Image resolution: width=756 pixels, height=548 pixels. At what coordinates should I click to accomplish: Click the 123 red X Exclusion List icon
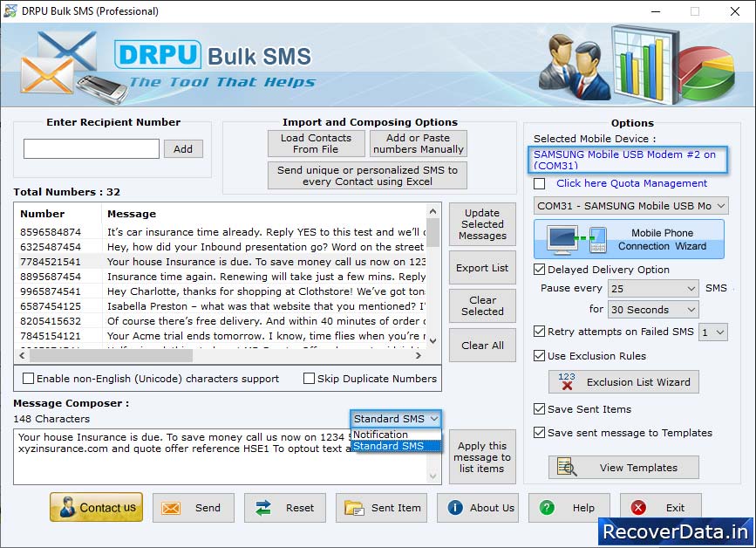(567, 381)
